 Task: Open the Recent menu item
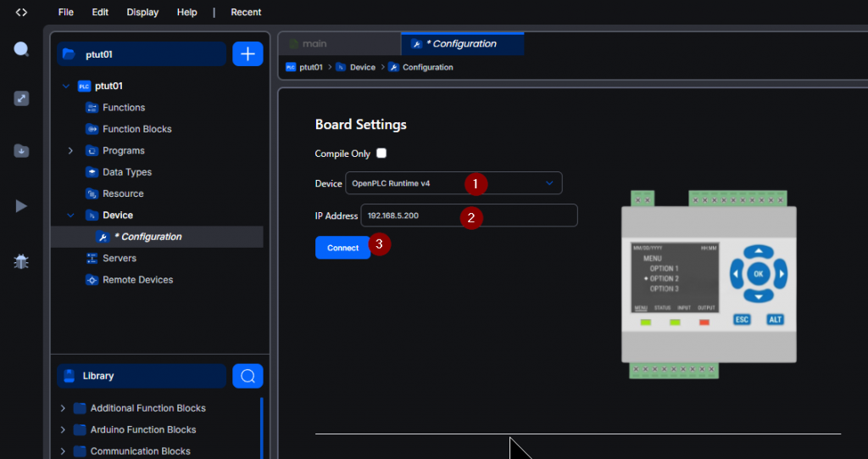pos(246,12)
